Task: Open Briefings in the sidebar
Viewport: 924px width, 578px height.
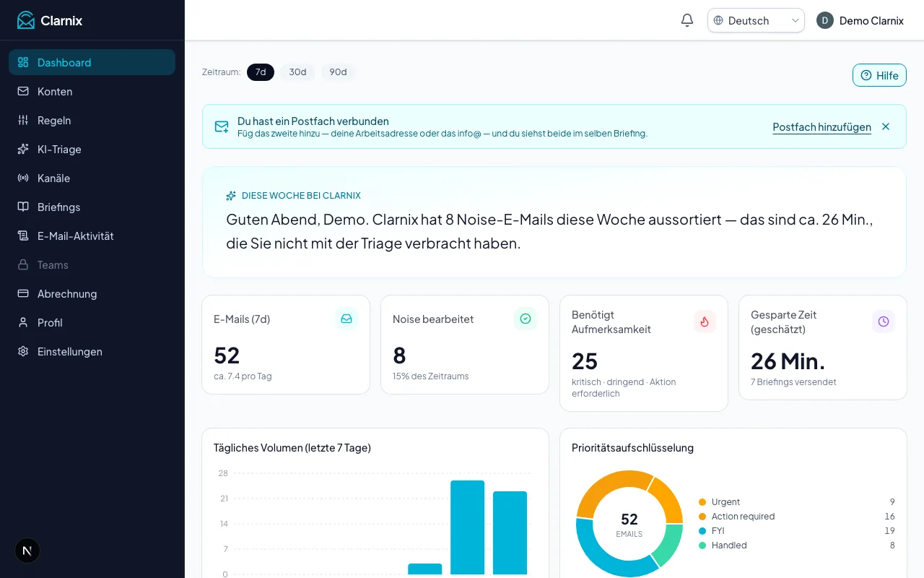Action: [92, 207]
